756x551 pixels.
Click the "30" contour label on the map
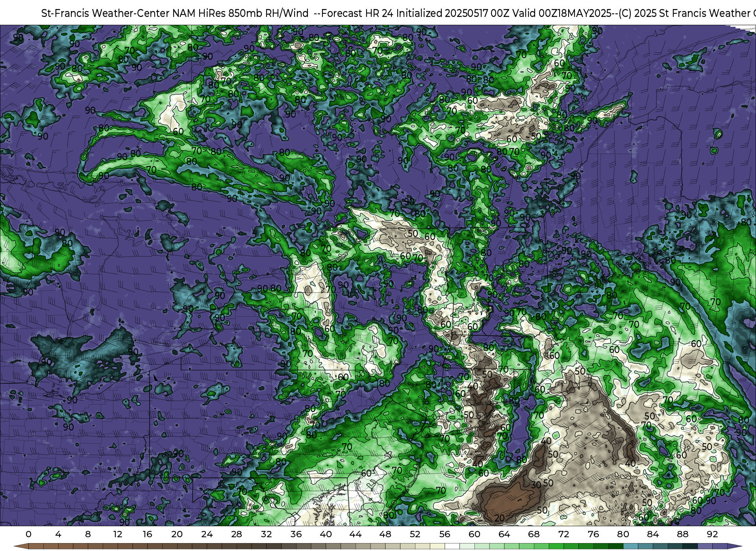pos(536,485)
